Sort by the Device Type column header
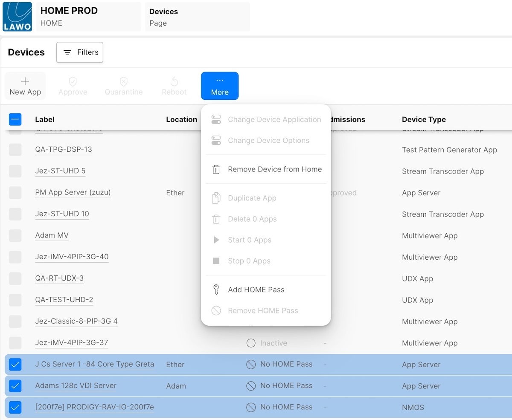 coord(424,119)
